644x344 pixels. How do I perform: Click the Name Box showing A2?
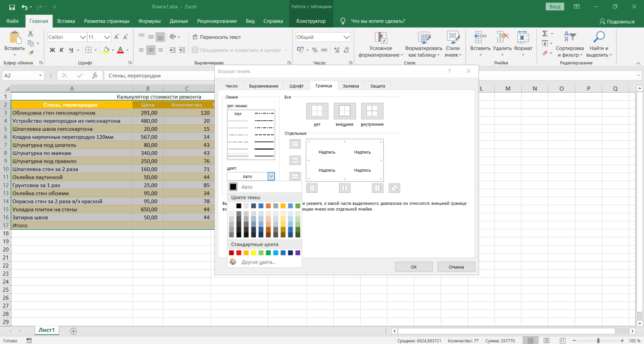tap(23, 75)
